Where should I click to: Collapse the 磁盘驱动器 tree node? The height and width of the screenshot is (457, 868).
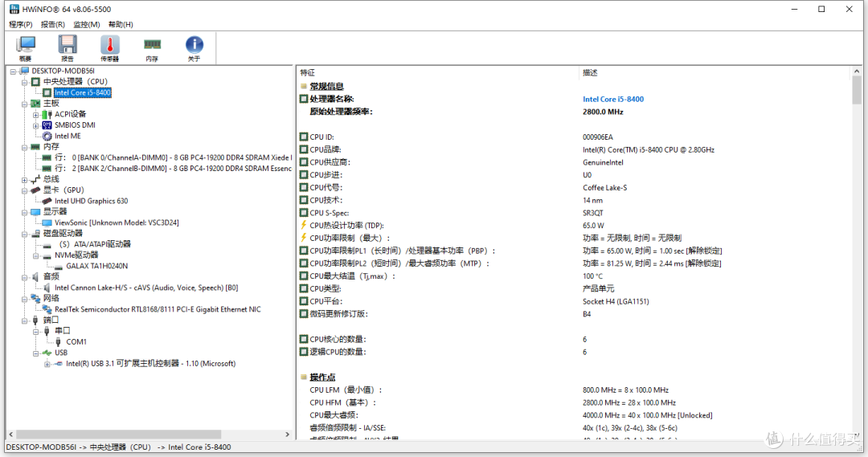click(x=24, y=234)
